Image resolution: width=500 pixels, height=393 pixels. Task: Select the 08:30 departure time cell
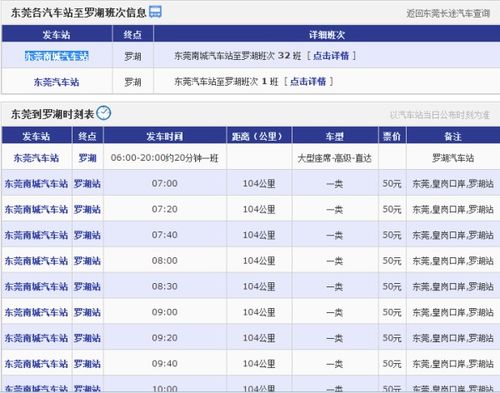(x=165, y=286)
